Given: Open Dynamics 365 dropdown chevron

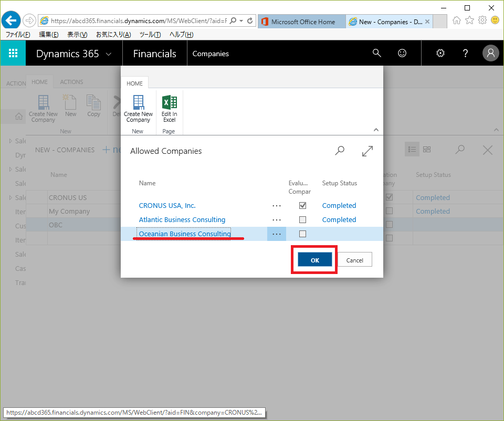Looking at the screenshot, I should [x=109, y=54].
